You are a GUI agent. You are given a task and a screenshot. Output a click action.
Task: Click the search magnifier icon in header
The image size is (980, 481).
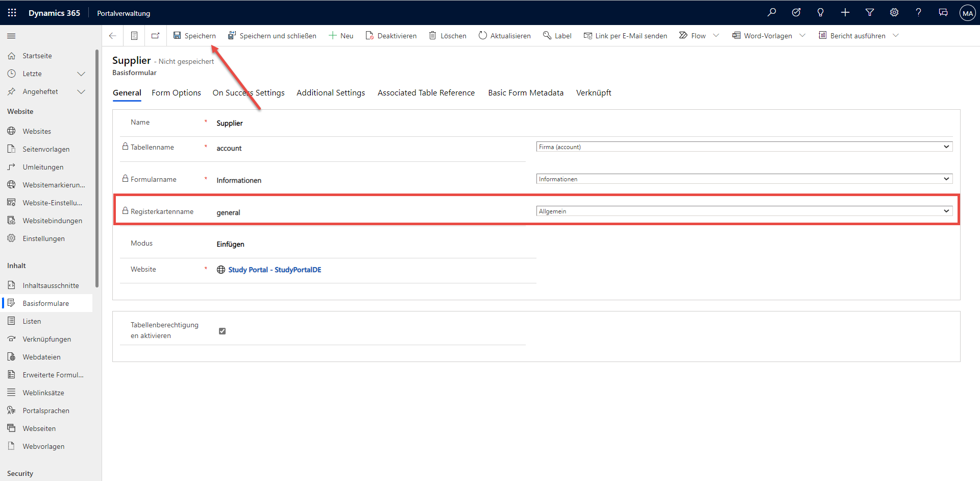click(x=772, y=13)
